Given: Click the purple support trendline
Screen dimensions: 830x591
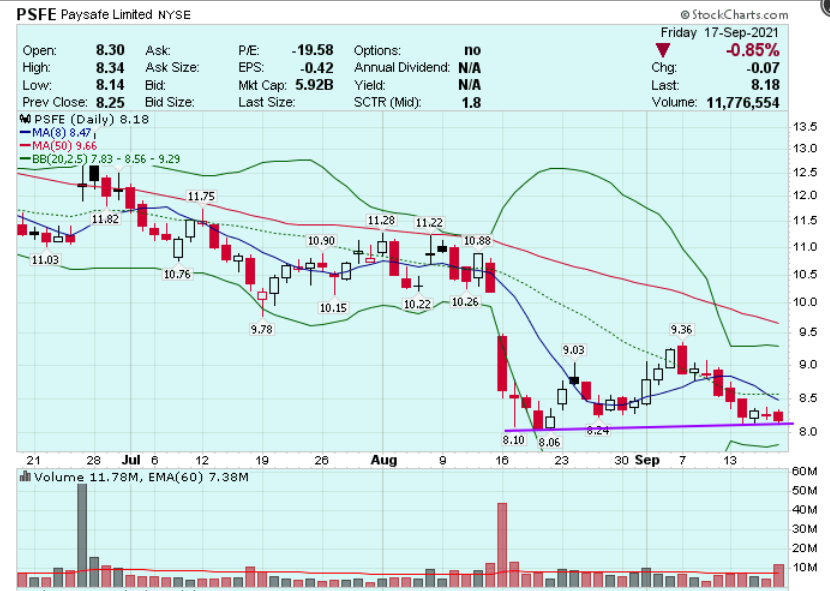Looking at the screenshot, I should [649, 427].
